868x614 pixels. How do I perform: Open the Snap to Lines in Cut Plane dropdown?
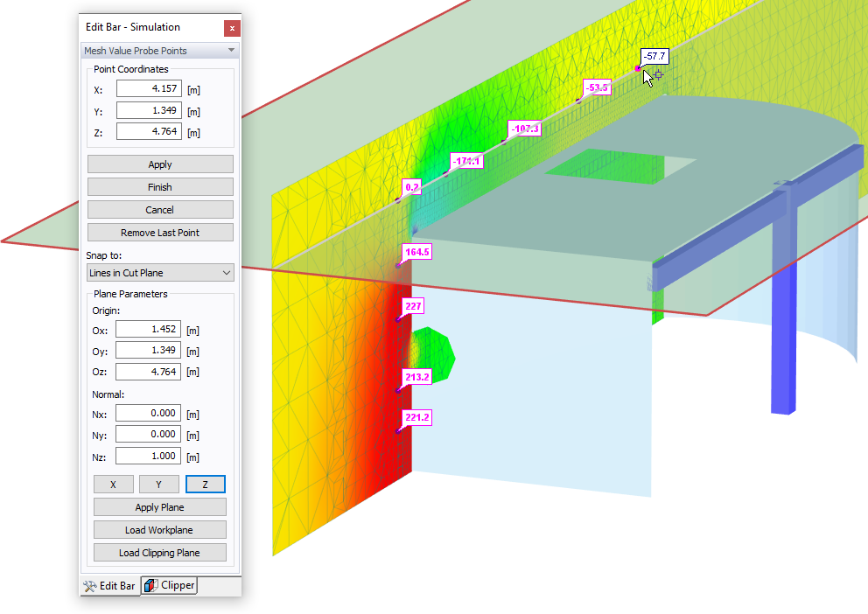tap(160, 273)
